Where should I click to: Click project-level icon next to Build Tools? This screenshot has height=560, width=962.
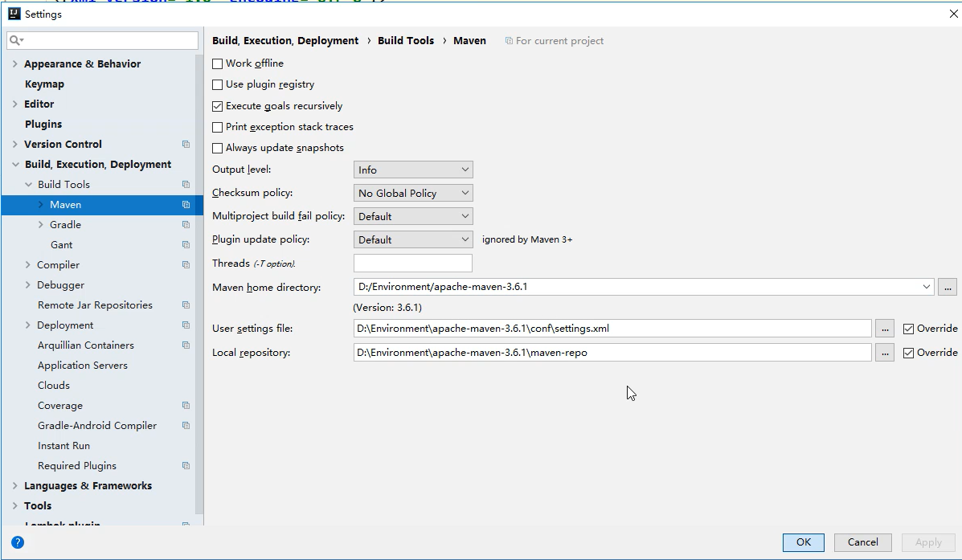186,185
